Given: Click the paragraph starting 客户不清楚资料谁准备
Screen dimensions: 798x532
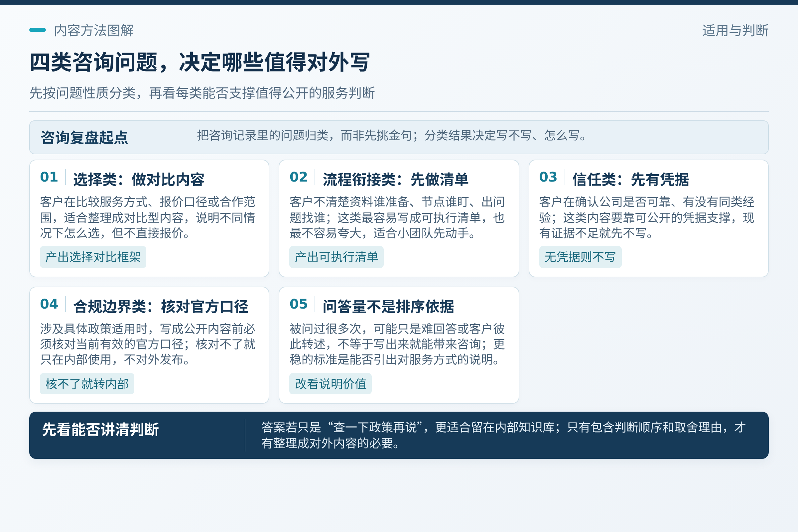Looking at the screenshot, I should (397, 217).
